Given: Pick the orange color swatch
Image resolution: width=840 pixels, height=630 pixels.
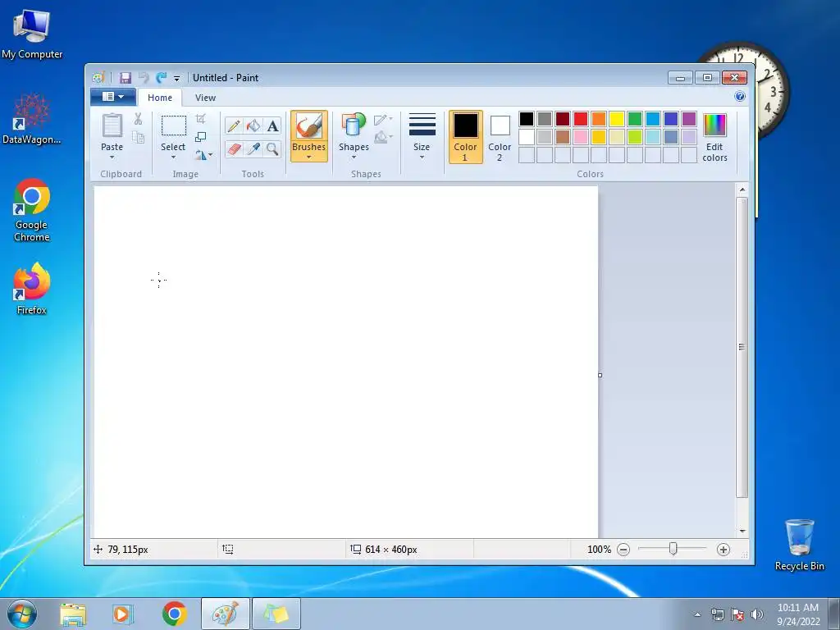Looking at the screenshot, I should pos(599,119).
